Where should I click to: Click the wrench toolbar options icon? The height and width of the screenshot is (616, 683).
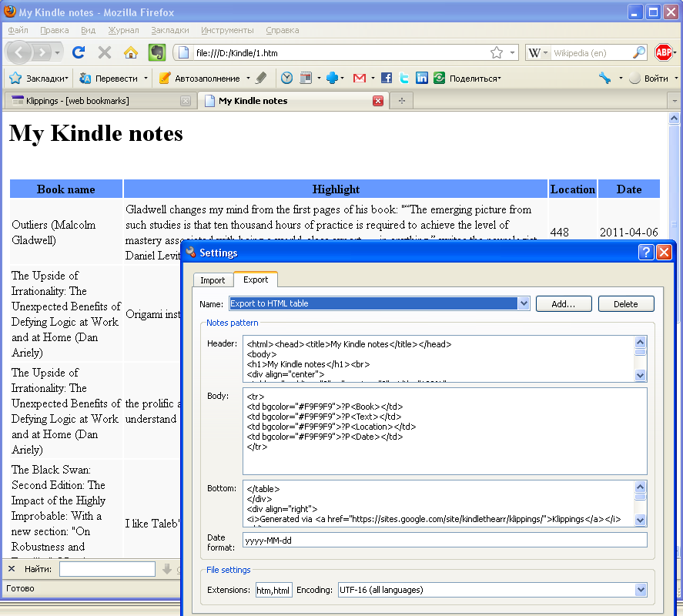[604, 78]
